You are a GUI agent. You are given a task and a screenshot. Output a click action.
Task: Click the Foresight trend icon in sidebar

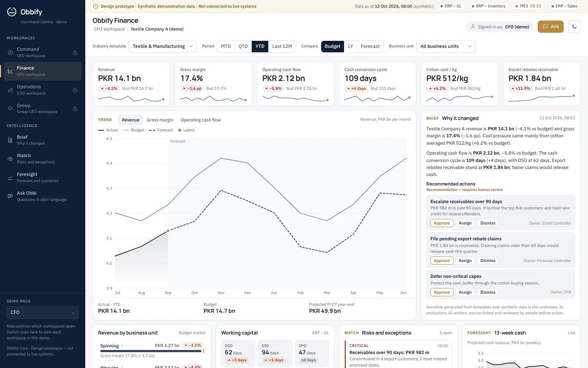tap(10, 178)
